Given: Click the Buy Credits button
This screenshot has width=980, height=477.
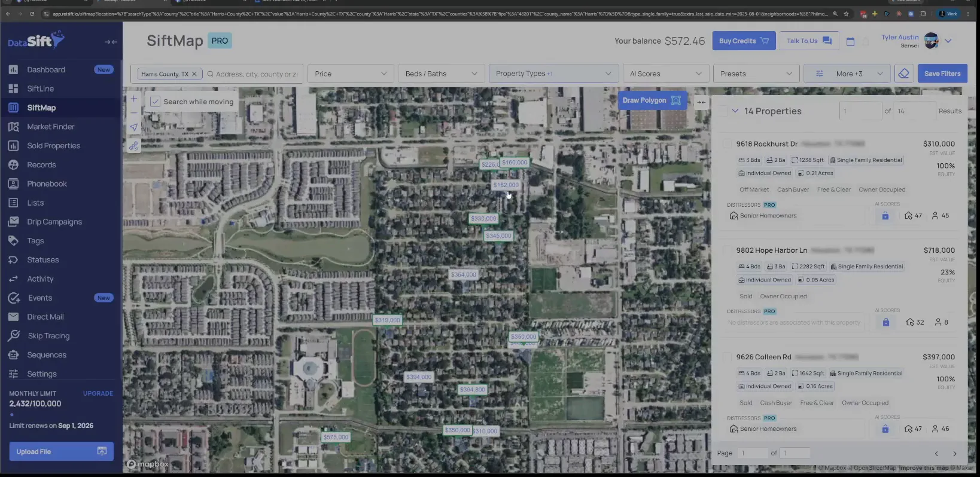Looking at the screenshot, I should (x=744, y=41).
